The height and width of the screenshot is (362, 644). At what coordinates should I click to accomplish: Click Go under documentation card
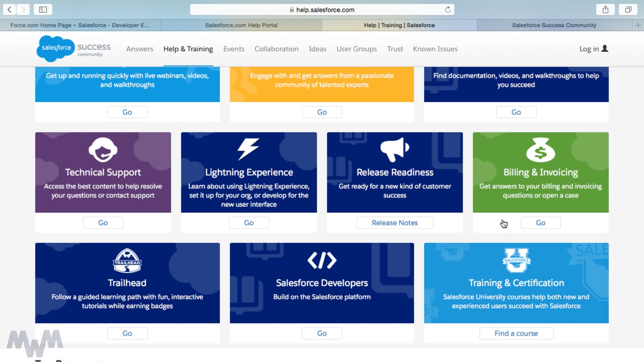tap(516, 112)
